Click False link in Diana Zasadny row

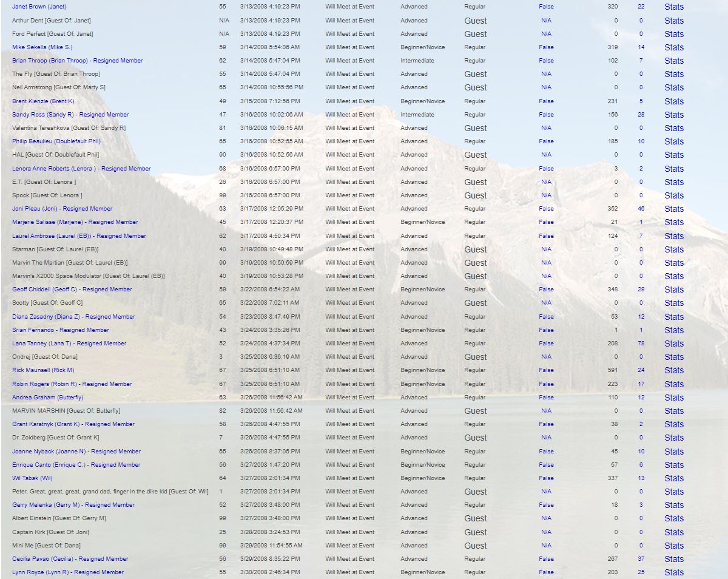pyautogui.click(x=546, y=317)
